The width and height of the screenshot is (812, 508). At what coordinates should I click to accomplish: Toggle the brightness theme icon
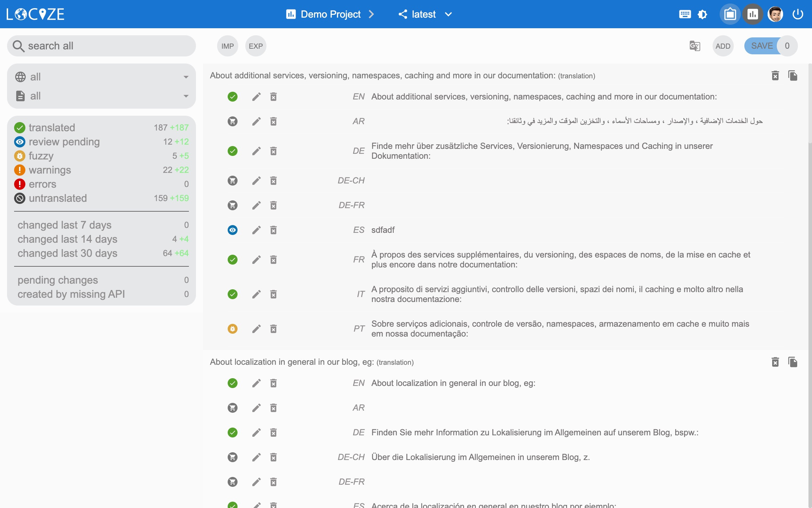[x=702, y=14]
